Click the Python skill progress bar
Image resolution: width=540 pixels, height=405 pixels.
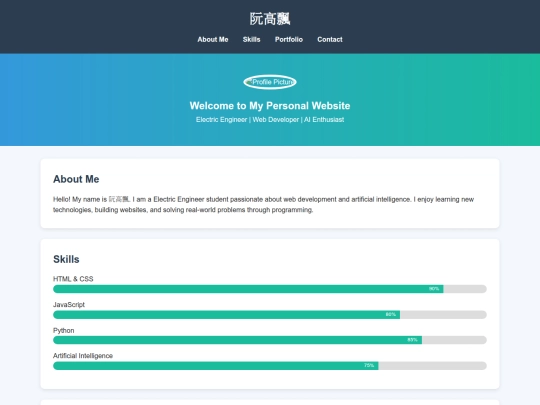click(270, 340)
